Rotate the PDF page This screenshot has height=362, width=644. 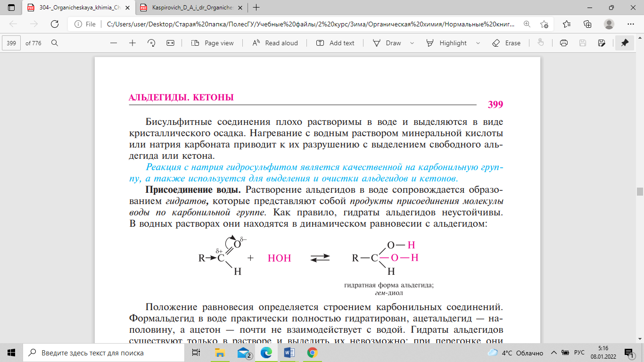click(x=151, y=43)
